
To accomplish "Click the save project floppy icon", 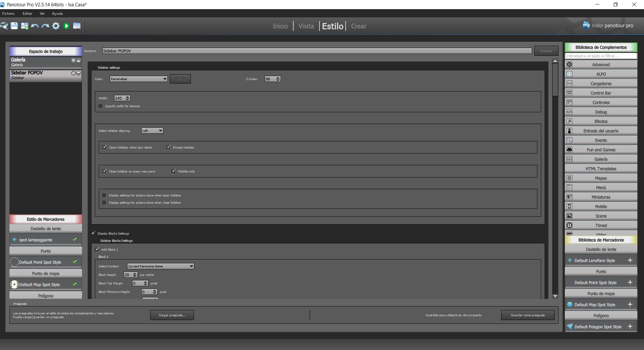I will click(x=14, y=26).
